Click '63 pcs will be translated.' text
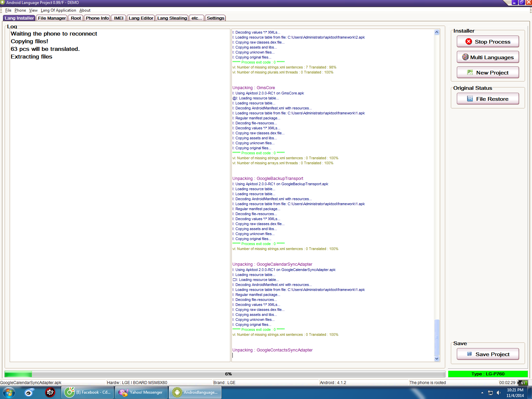 point(45,49)
